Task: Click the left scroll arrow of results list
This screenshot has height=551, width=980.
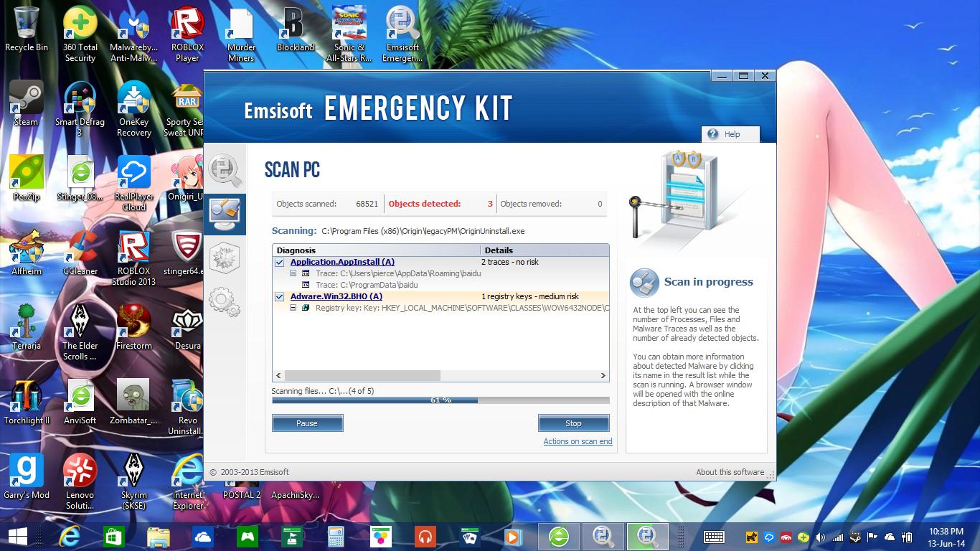Action: coord(278,375)
